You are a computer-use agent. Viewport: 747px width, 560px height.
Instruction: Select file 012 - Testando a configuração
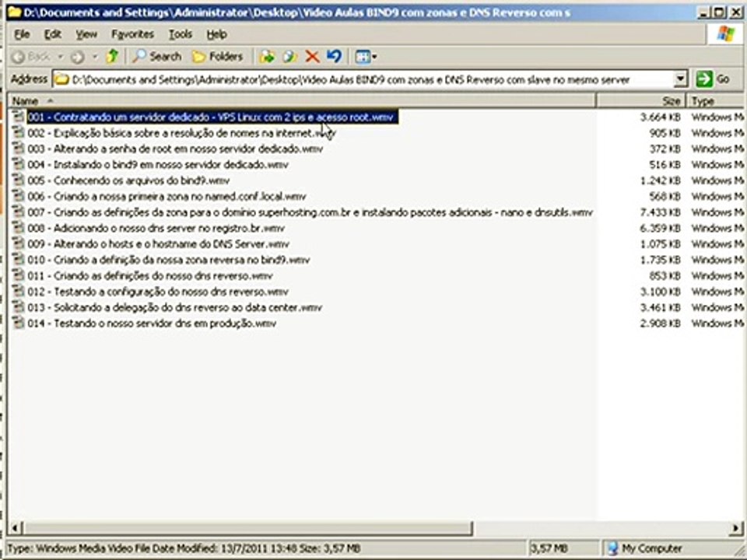(x=158, y=292)
